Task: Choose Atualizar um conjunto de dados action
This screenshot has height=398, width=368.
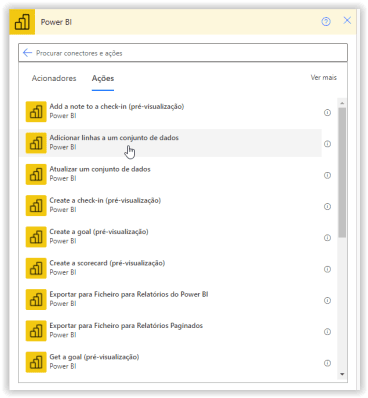Action: click(x=171, y=174)
